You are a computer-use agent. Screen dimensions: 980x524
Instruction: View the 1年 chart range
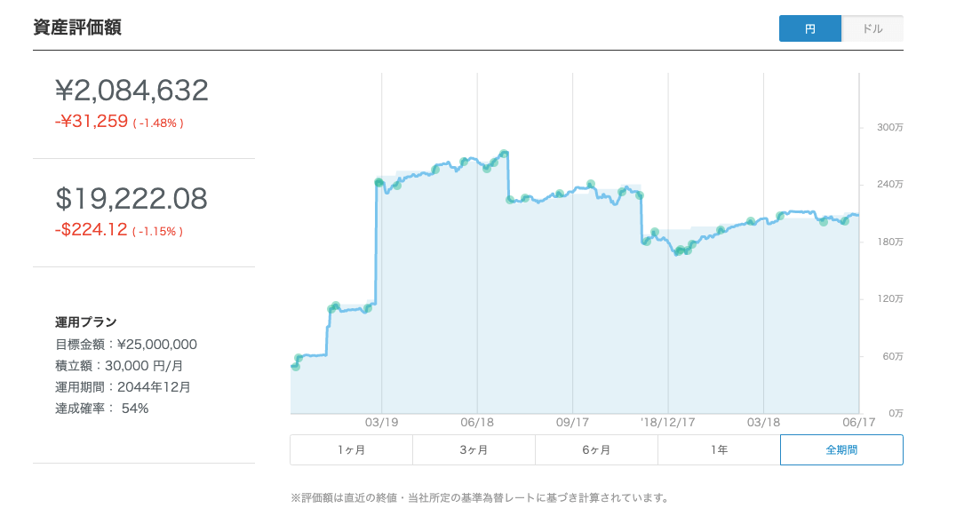(719, 449)
